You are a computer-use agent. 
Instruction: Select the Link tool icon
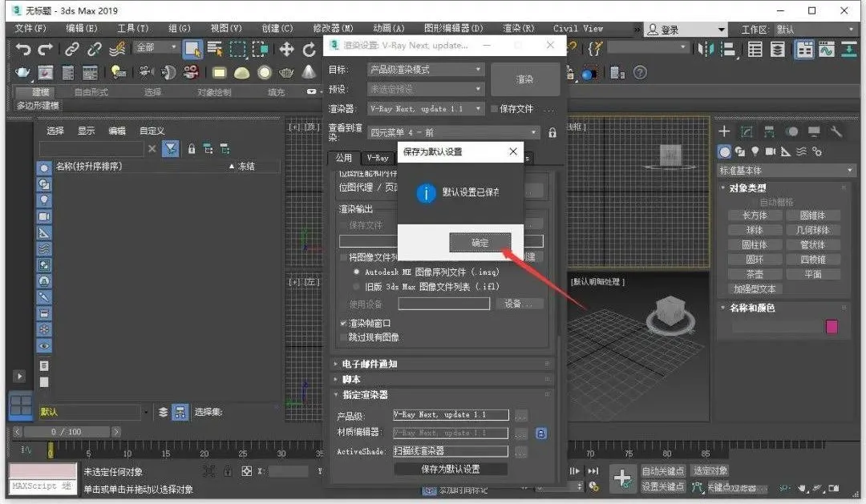click(x=72, y=49)
